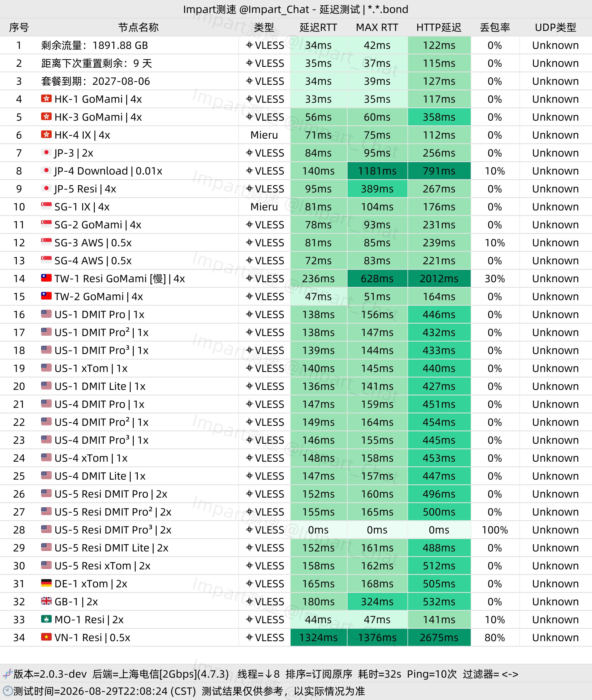Viewport: 592px width, 700px height.
Task: Click the VLESS protocol icon for GB-1
Action: (249, 601)
